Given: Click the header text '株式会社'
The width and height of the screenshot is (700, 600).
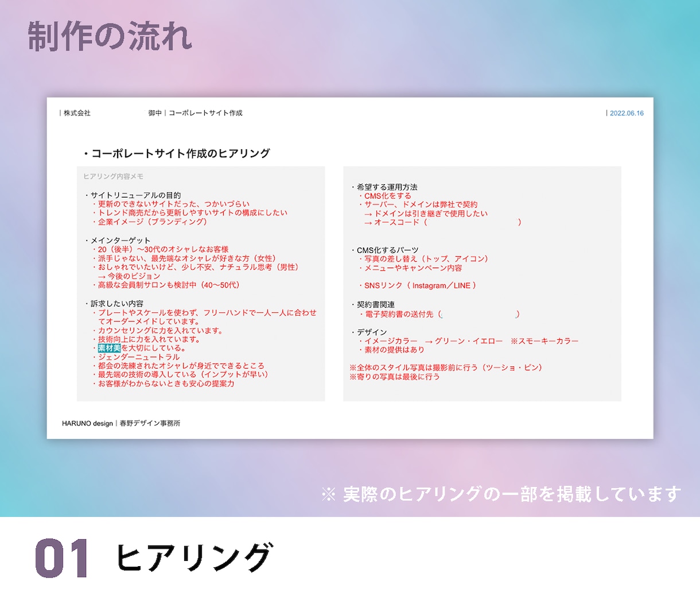Looking at the screenshot, I should click(77, 113).
